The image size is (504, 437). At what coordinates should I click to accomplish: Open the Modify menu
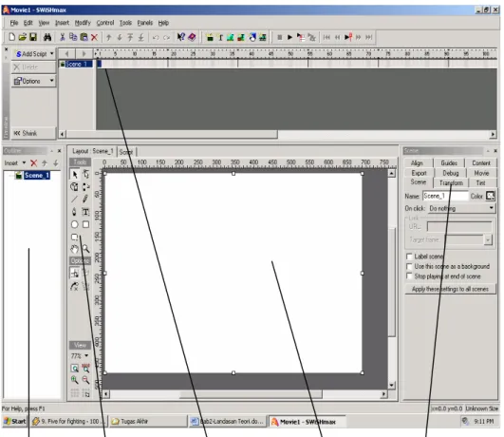tap(83, 23)
